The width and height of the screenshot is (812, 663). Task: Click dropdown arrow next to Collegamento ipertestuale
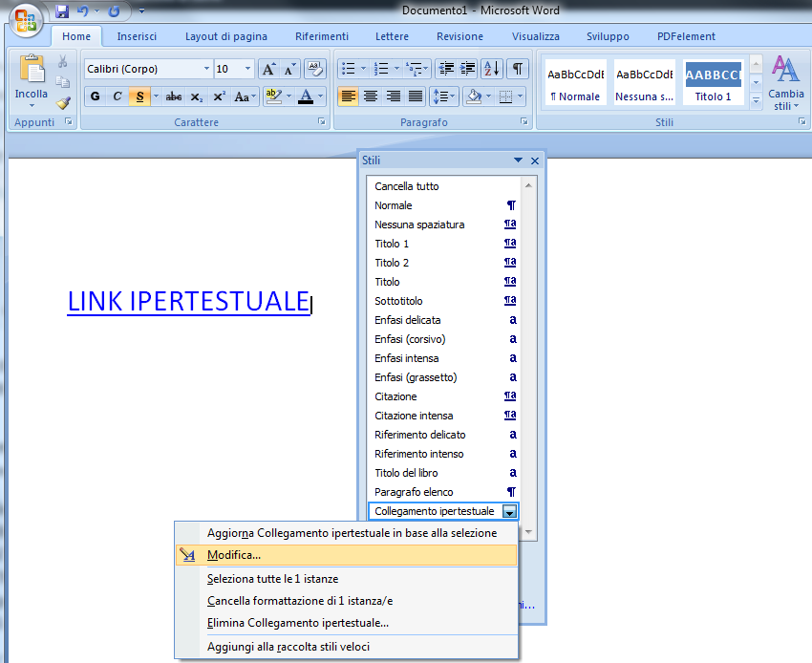click(510, 512)
